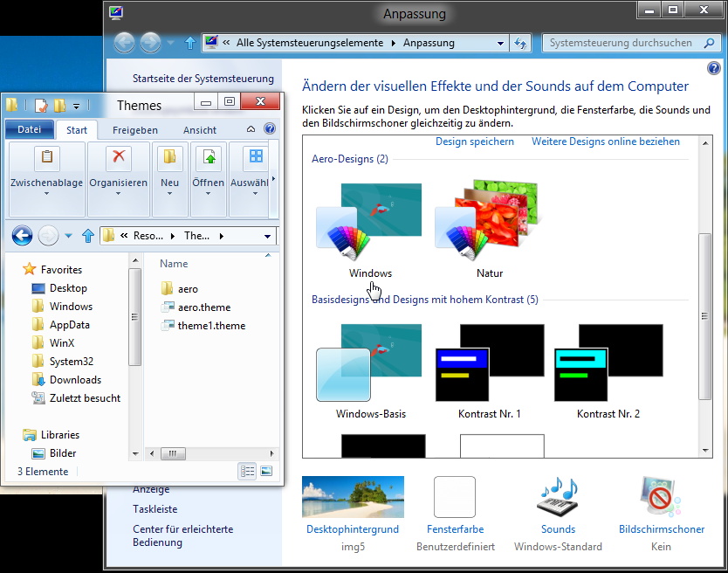Click Design speichern link
The width and height of the screenshot is (728, 573).
[x=475, y=142]
